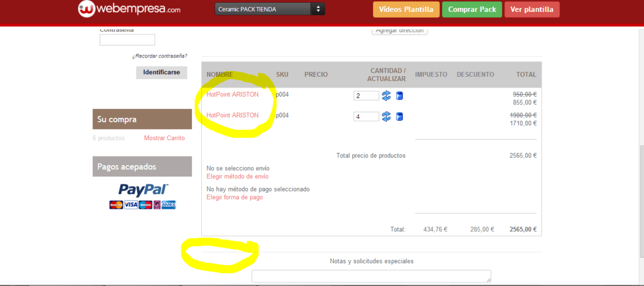Click the Agregar dirección button
The width and height of the screenshot is (644, 286).
400,30
